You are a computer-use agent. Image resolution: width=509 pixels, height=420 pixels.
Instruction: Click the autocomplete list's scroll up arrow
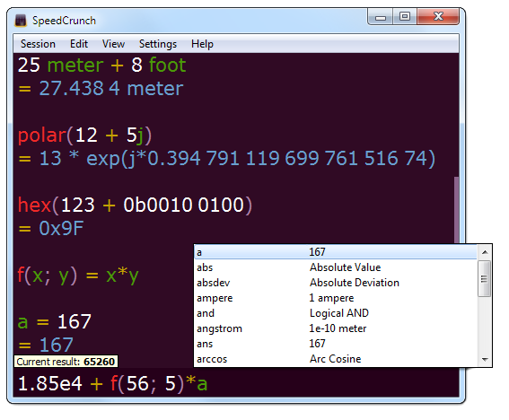coord(485,252)
